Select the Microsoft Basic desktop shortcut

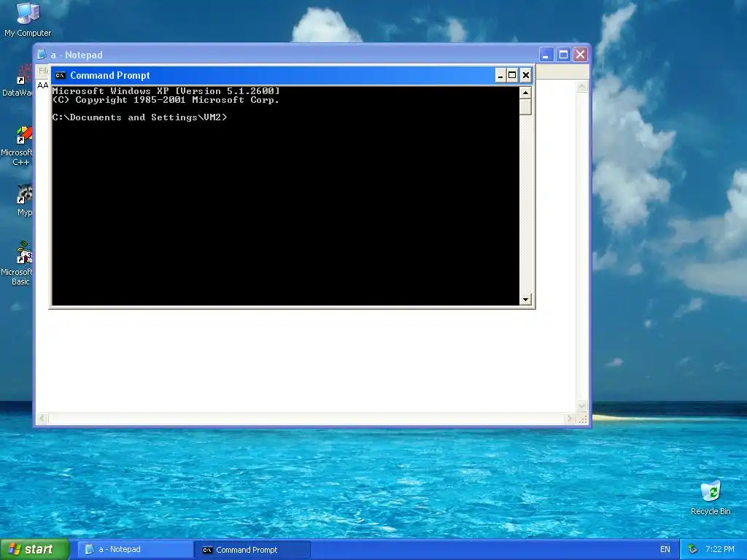[18, 264]
